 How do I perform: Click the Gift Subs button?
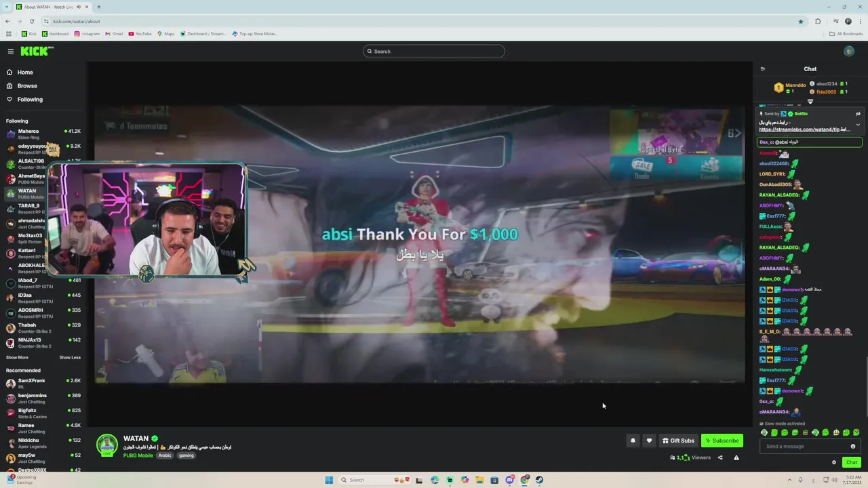click(678, 441)
